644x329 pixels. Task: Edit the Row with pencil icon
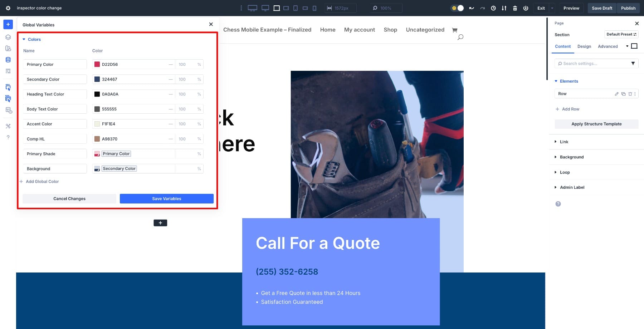coord(616,94)
